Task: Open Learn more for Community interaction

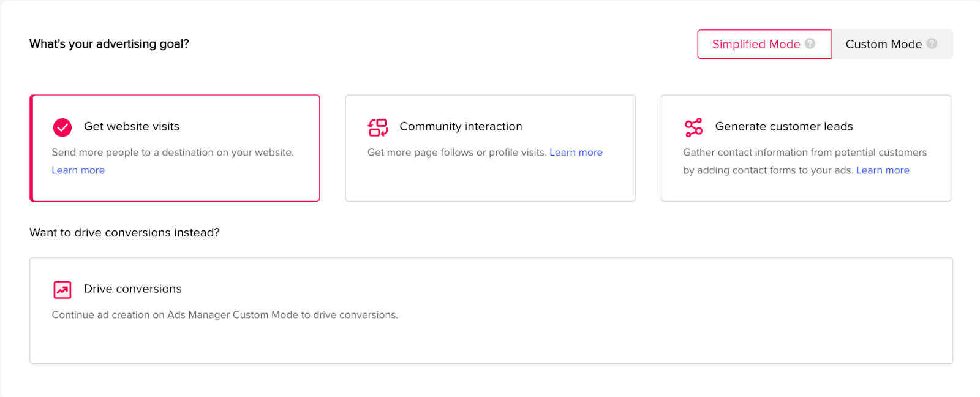Action: [x=576, y=153]
